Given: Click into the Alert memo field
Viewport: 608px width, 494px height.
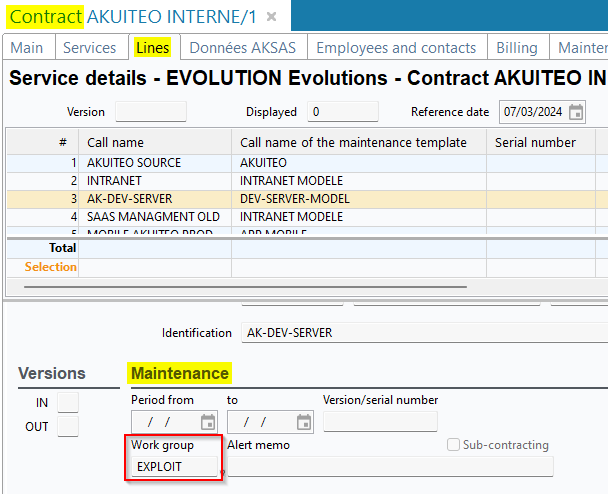Looking at the screenshot, I should pyautogui.click(x=390, y=466).
